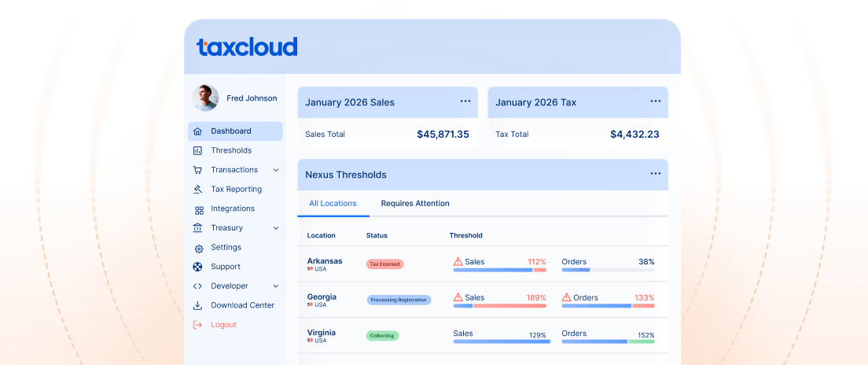868x365 pixels.
Task: Expand the Treasury submenu chevron
Action: click(x=276, y=228)
